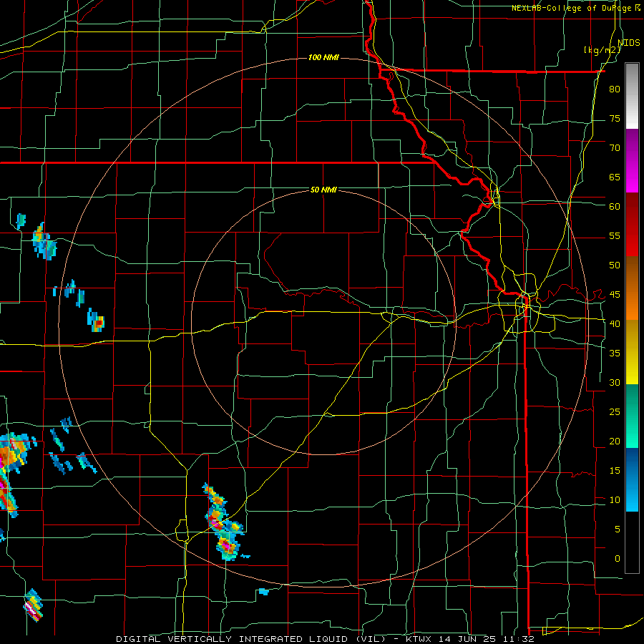Click the 35 value on the scale
This screenshot has width=644, height=644.
(x=615, y=353)
